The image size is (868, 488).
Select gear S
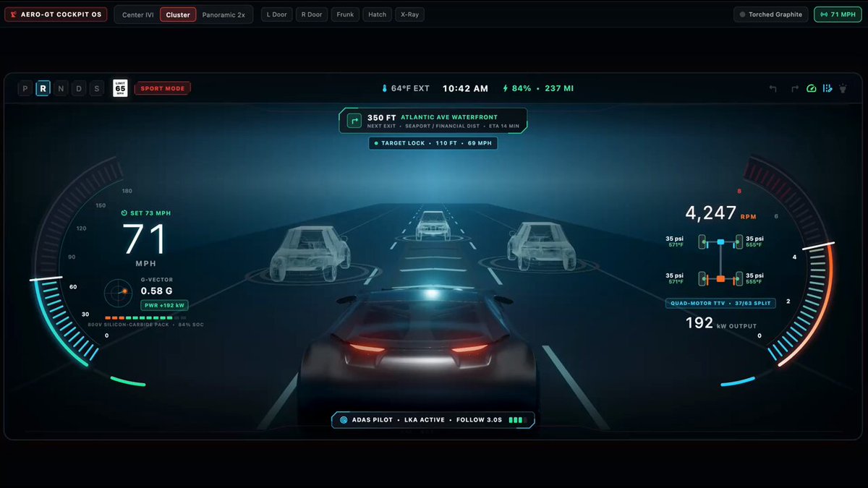(97, 89)
